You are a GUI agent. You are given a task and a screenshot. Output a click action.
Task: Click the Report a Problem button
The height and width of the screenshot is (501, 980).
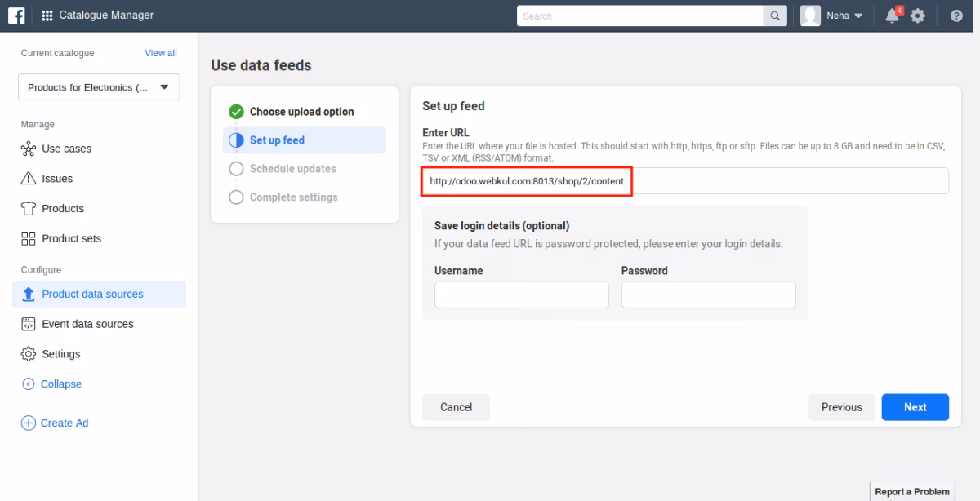[912, 491]
